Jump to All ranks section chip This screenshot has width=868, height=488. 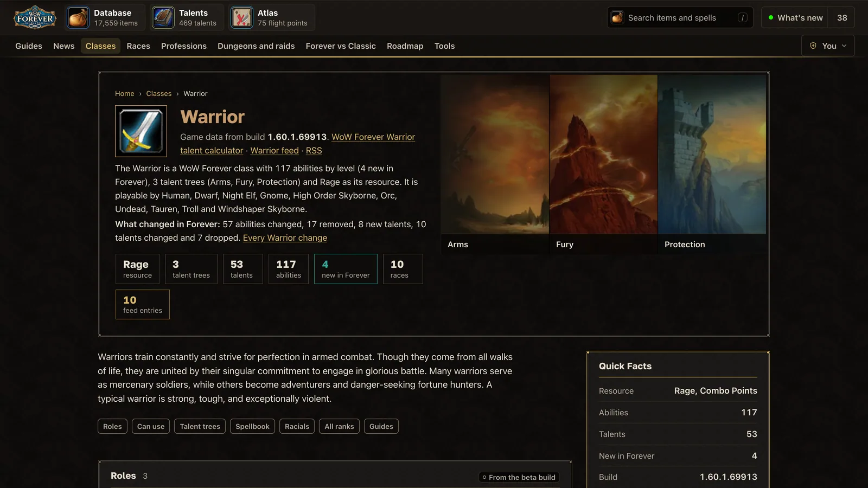pos(339,426)
